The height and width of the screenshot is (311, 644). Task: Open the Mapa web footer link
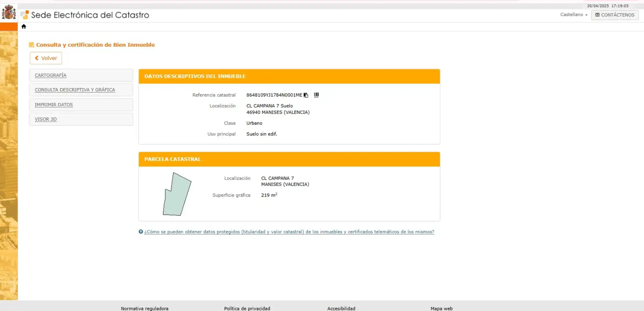click(441, 308)
